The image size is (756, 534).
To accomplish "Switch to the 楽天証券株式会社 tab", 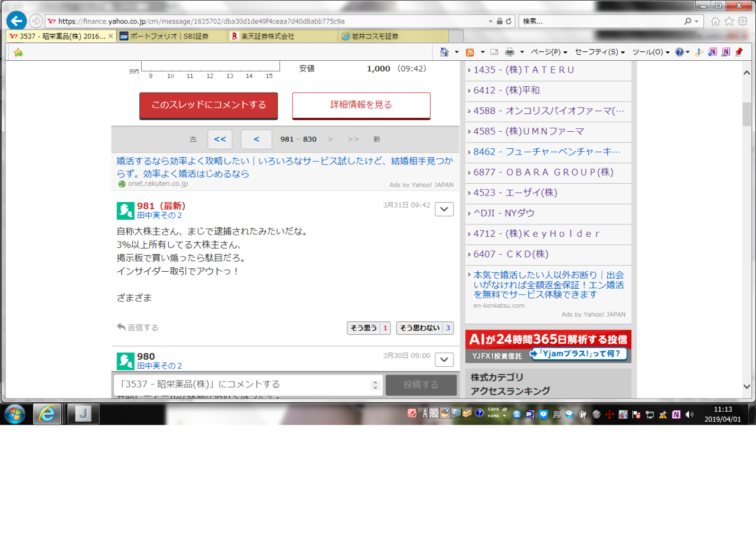I will 282,36.
